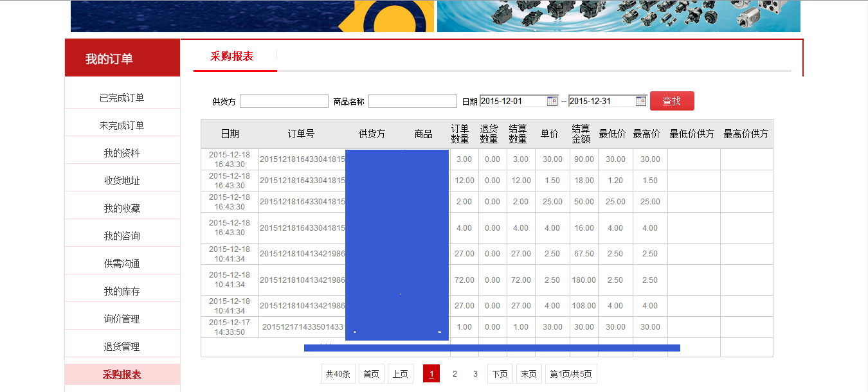868x392 pixels.
Task: Open 已完成订单 in the sidebar
Action: coord(122,98)
